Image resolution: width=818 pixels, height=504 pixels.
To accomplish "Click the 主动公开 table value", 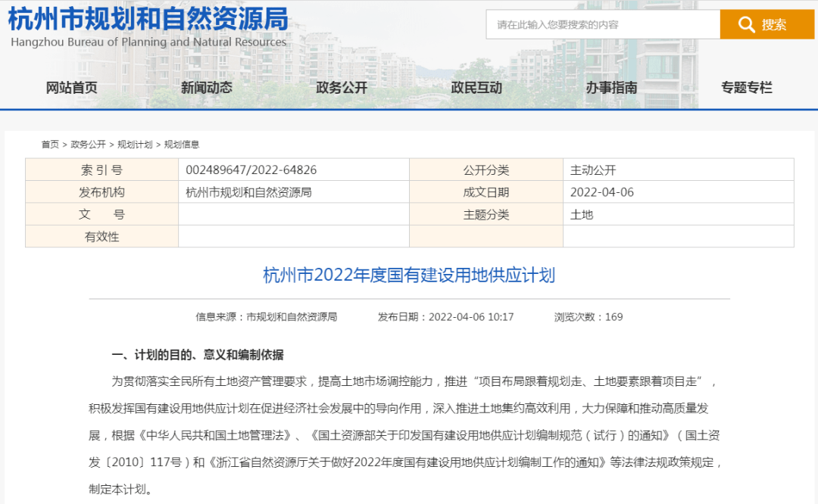I will coord(593,170).
